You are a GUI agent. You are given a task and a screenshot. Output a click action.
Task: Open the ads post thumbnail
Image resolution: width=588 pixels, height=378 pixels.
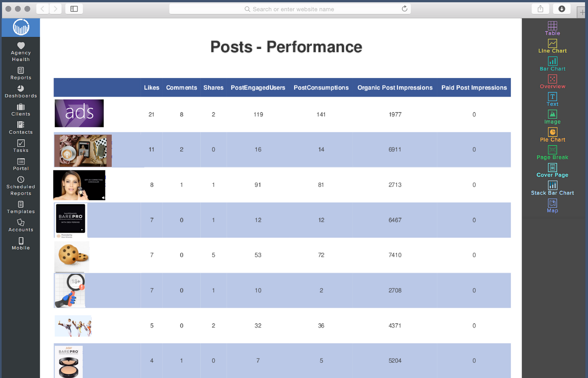(79, 113)
